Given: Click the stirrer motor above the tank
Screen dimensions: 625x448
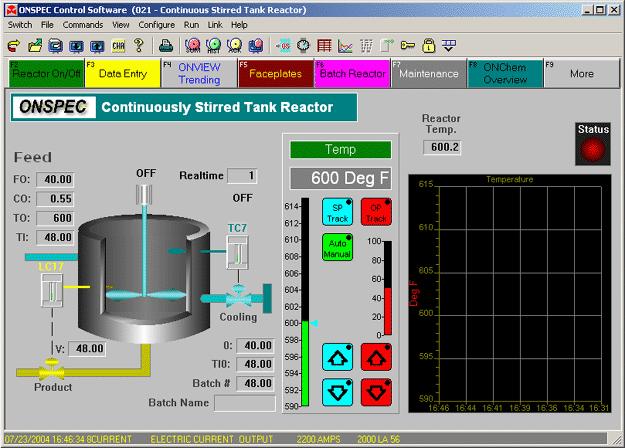Looking at the screenshot, I should tap(144, 194).
